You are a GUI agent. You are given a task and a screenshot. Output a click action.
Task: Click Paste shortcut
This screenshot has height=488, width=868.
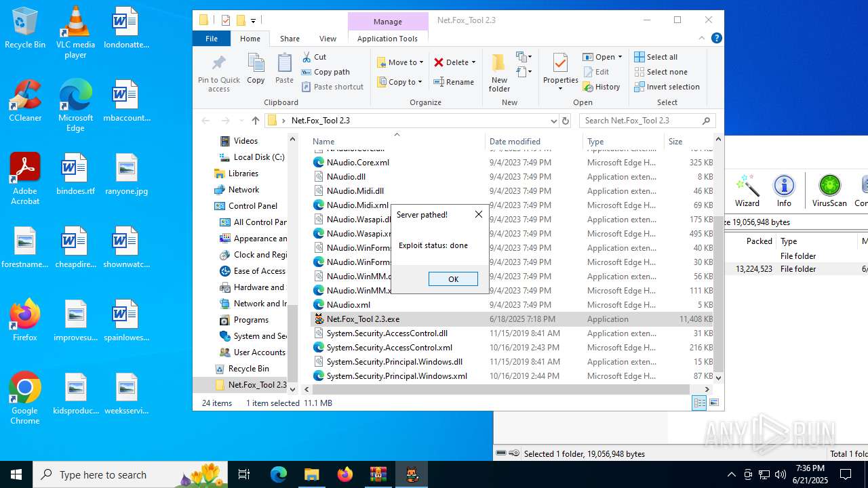coord(332,87)
